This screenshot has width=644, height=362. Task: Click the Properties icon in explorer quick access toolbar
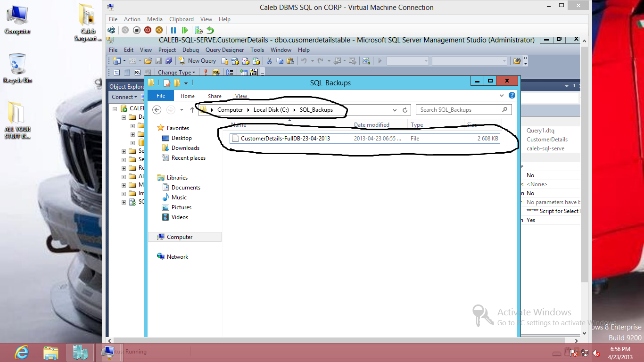point(166,83)
